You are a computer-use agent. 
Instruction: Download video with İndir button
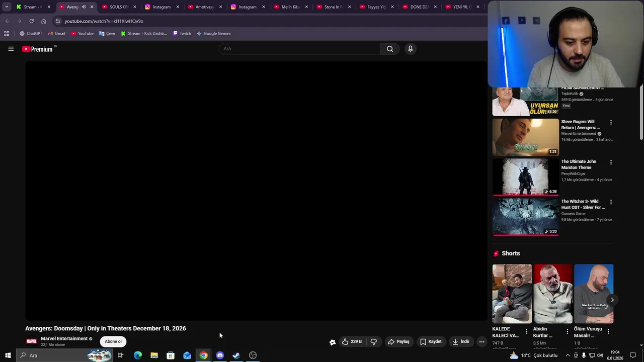point(461,341)
